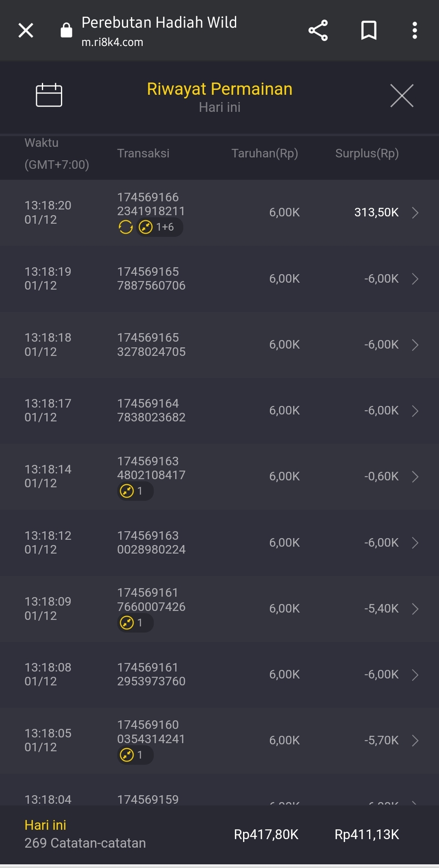Tap the free-spin refresh icon at 13:18:20
The width and height of the screenshot is (439, 868).
pos(126,227)
